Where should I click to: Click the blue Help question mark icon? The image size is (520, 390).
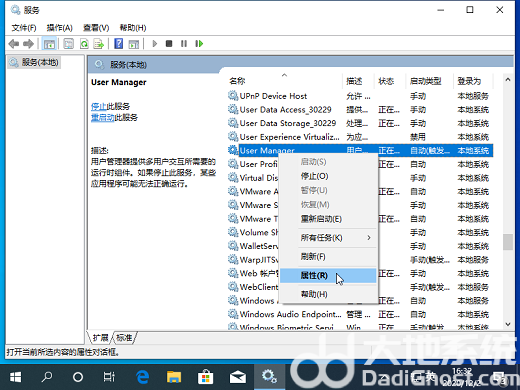[119, 44]
